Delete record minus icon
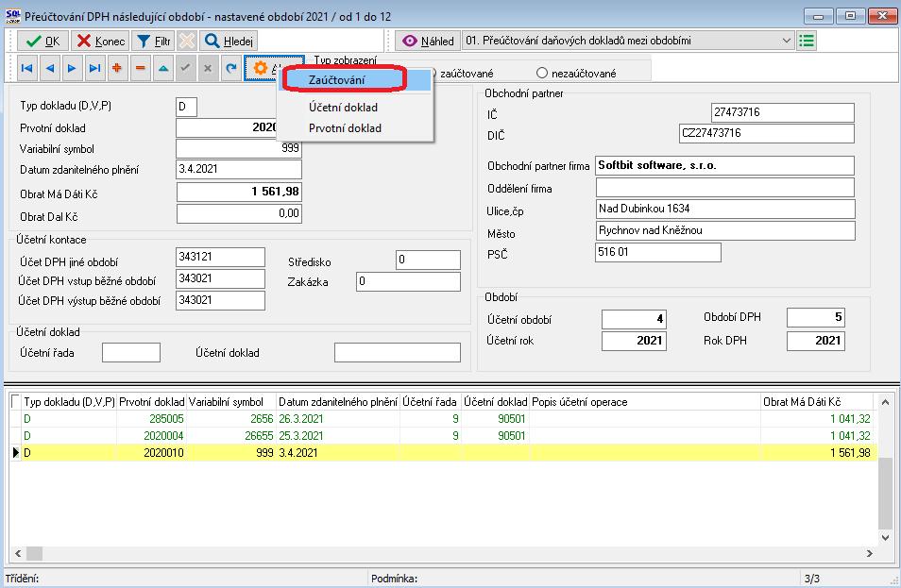Viewport: 901px width, 588px height. tap(140, 68)
